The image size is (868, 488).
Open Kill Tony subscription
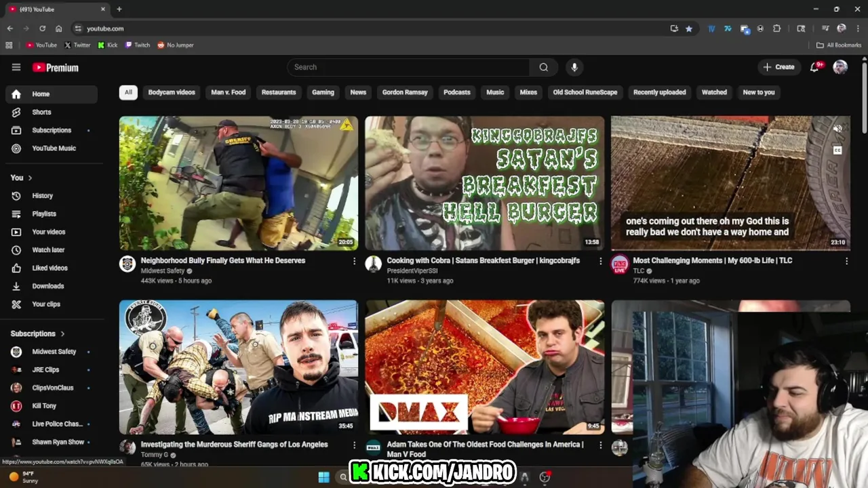pos(52,406)
